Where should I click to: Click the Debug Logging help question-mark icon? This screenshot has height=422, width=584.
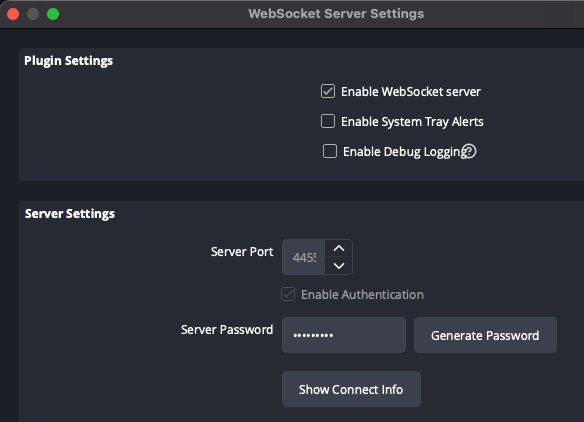(x=469, y=151)
